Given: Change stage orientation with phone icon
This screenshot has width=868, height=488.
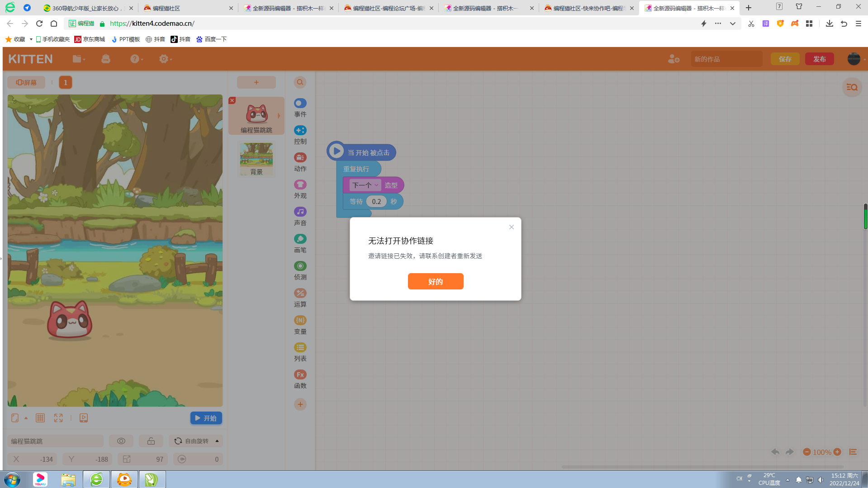Looking at the screenshot, I should (15, 418).
